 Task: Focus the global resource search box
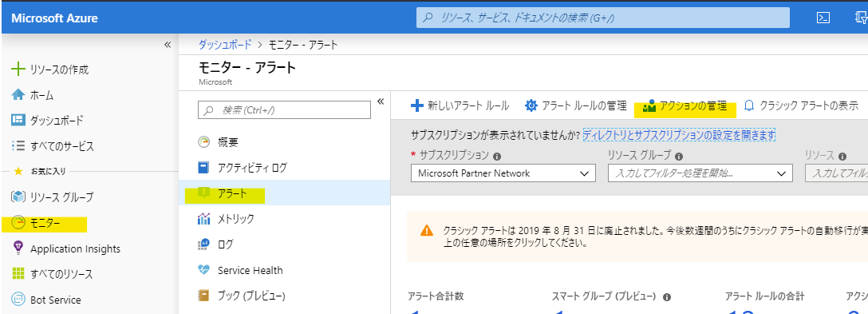[603, 18]
